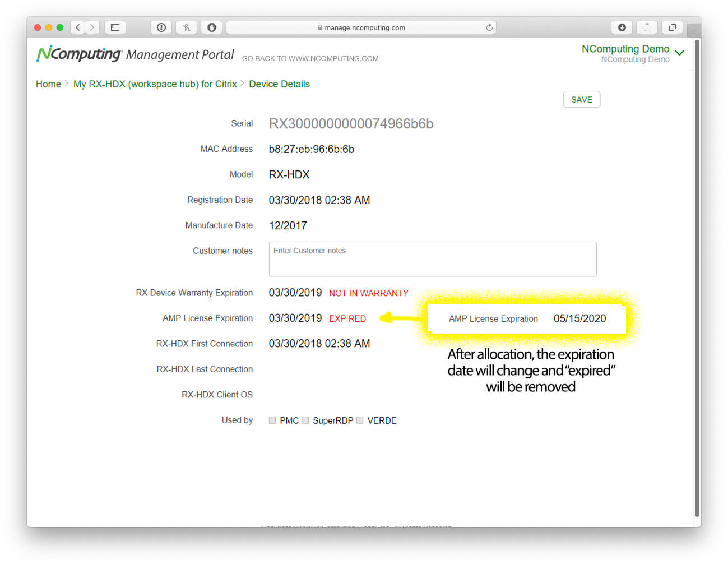The height and width of the screenshot is (564, 728).
Task: Open a new tab with plus icon
Action: (694, 31)
